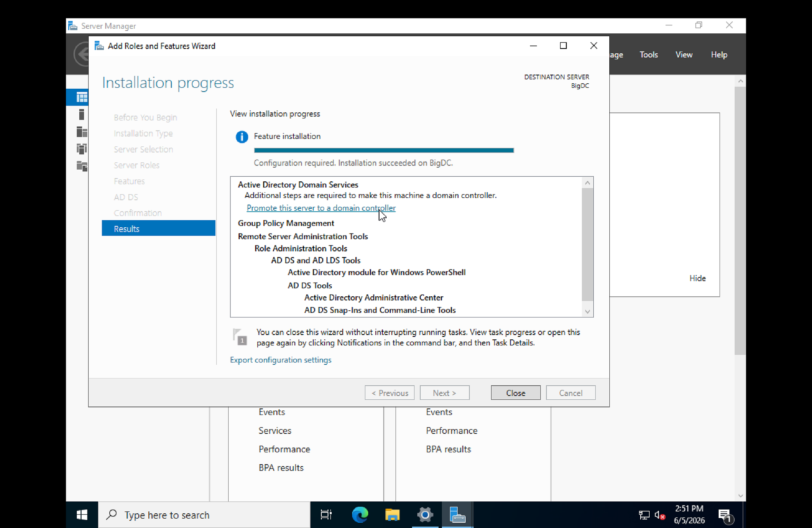Click the muted volume tray icon
The width and height of the screenshot is (812, 528).
pos(660,515)
